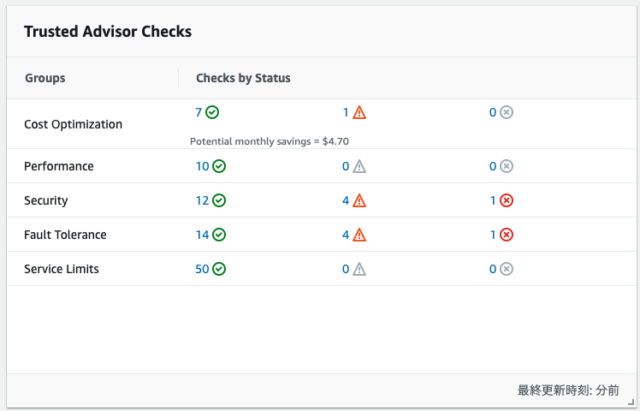Click green checkmark icon in Cost Optimization row
This screenshot has width=640, height=411.
coord(212,112)
